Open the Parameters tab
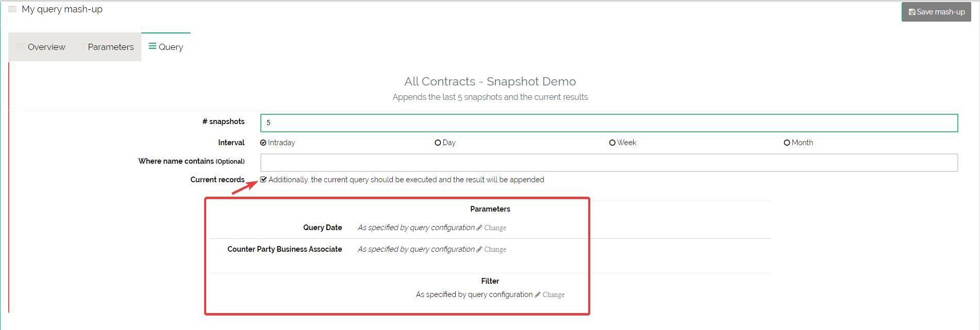 (x=110, y=47)
